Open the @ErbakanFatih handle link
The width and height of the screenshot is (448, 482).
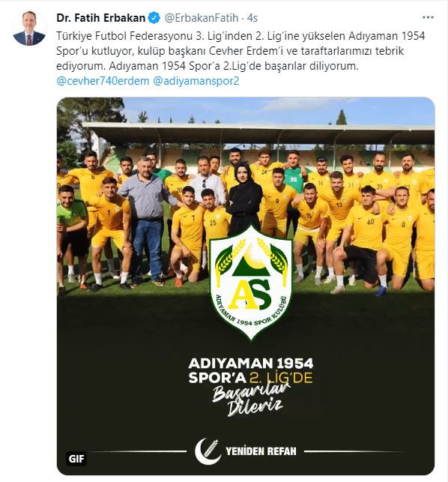pyautogui.click(x=202, y=18)
